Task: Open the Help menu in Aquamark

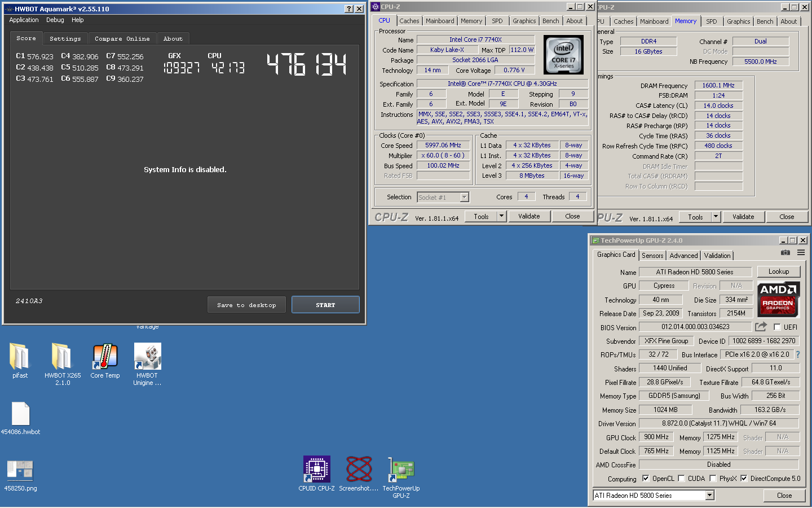Action: [78, 20]
